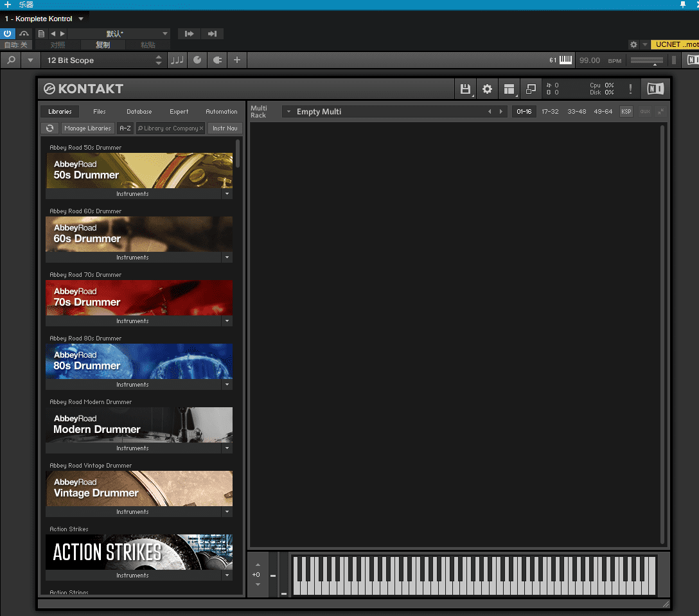Open Kontakt files save menu
This screenshot has width=699, height=616.
click(465, 89)
